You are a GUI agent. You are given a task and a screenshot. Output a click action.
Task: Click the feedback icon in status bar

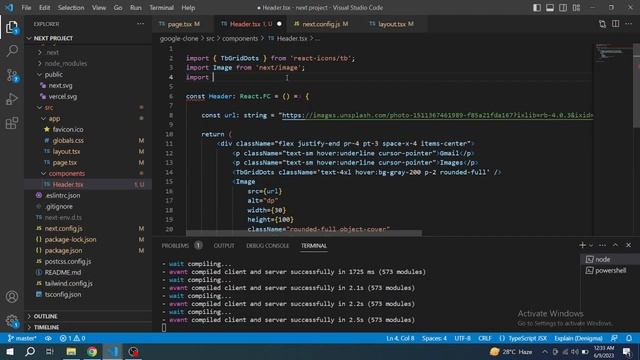[614, 338]
